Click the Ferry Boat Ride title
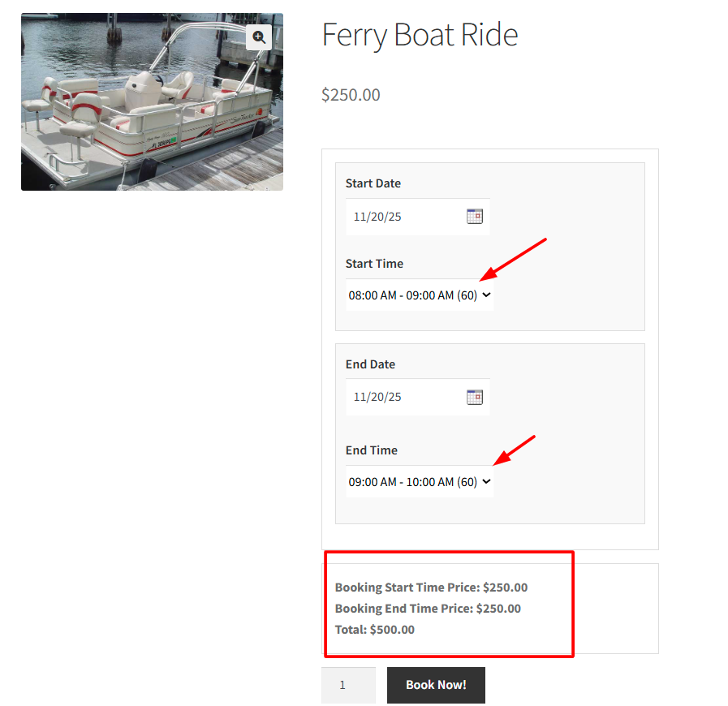 420,35
